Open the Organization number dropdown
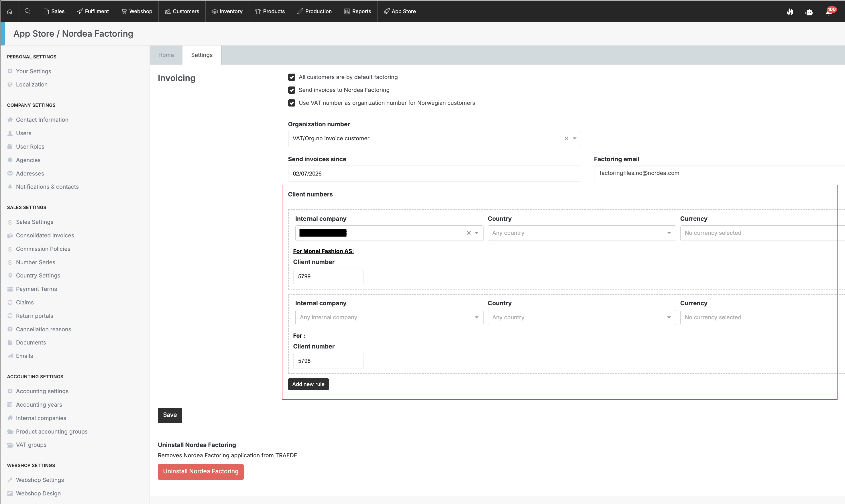This screenshot has width=845, height=504. [x=434, y=139]
